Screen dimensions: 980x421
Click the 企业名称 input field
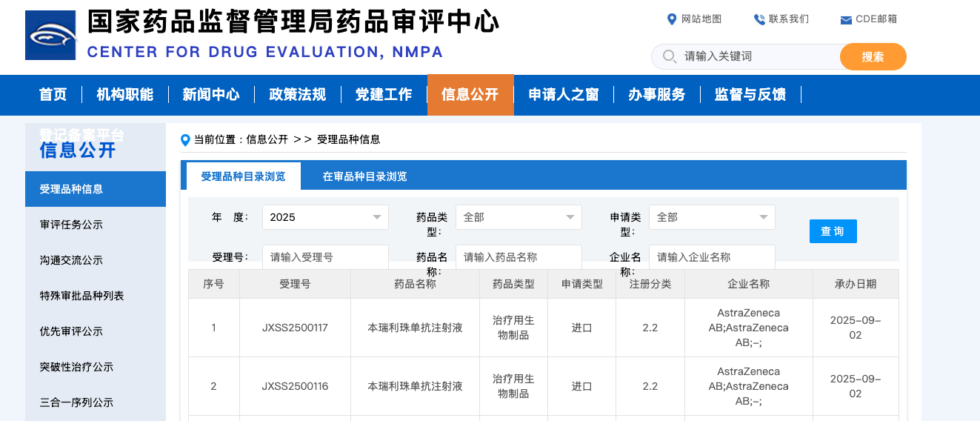click(712, 257)
